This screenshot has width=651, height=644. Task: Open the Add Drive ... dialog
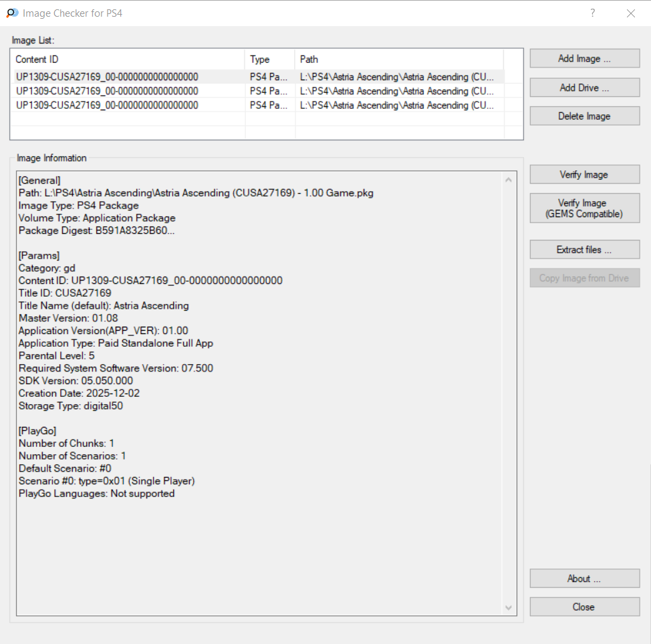(x=584, y=88)
